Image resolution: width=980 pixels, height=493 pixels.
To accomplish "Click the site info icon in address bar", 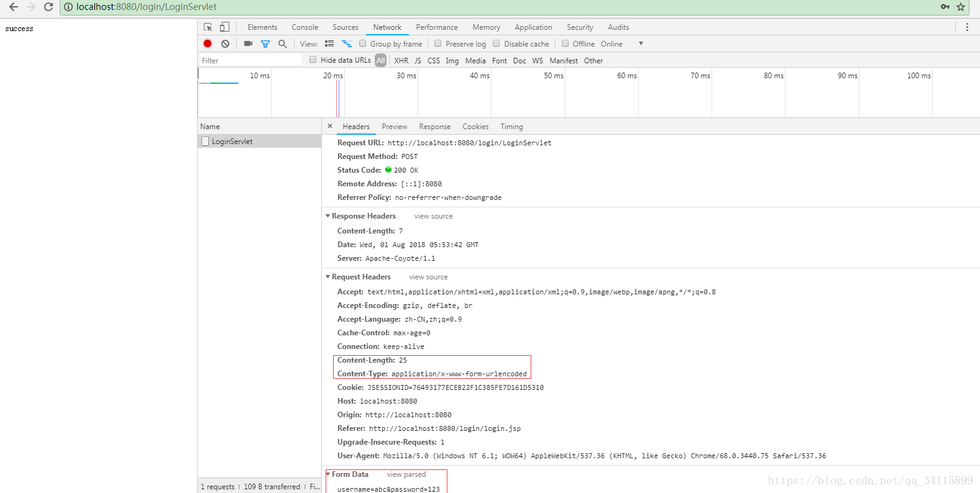I will click(x=68, y=7).
